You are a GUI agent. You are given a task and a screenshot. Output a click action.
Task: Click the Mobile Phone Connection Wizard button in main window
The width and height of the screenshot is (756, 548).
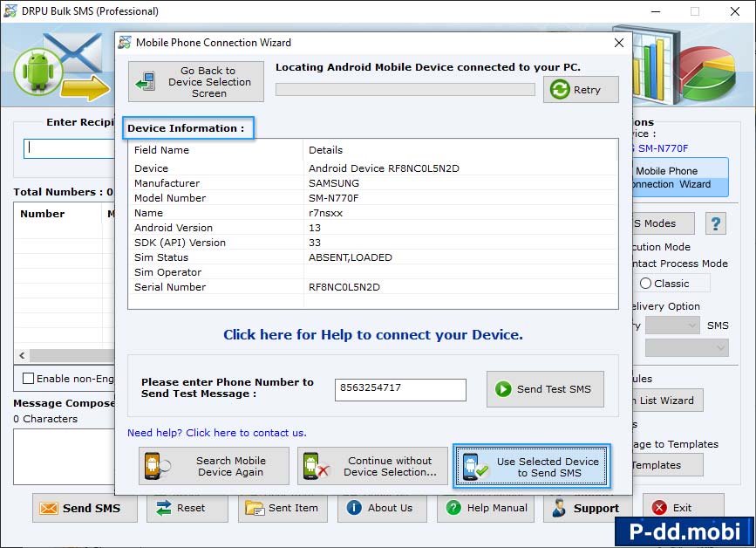coord(680,177)
